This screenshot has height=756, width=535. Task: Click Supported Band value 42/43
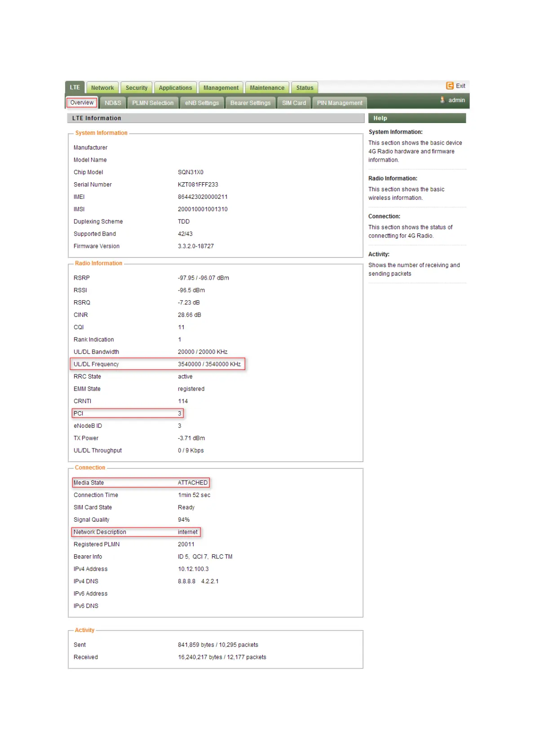point(185,234)
